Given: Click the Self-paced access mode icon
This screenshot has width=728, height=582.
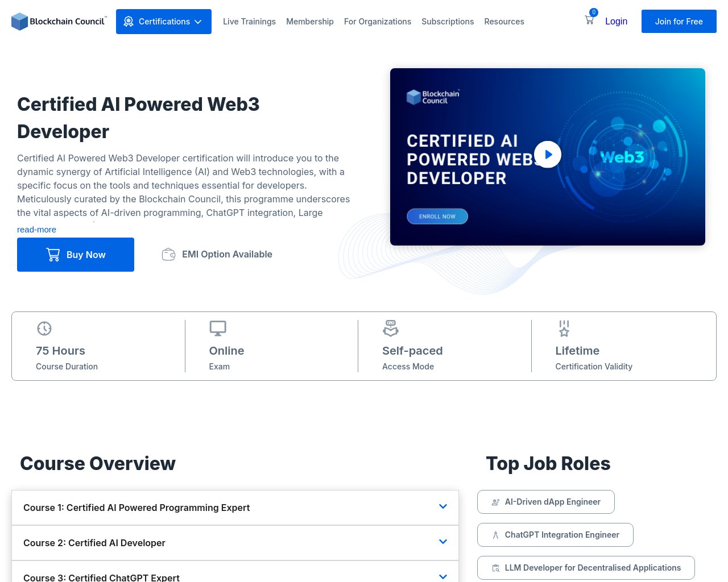Looking at the screenshot, I should [391, 329].
